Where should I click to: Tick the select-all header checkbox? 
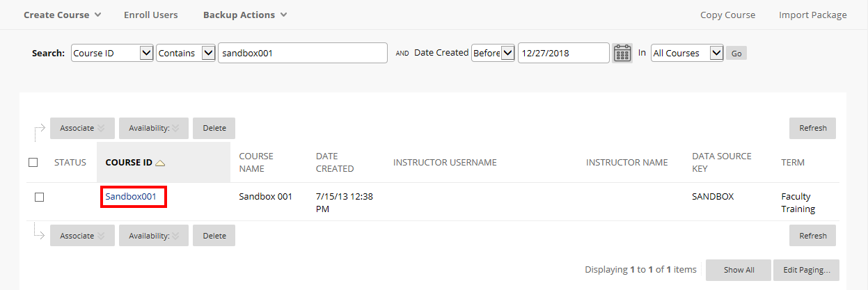pos(33,162)
